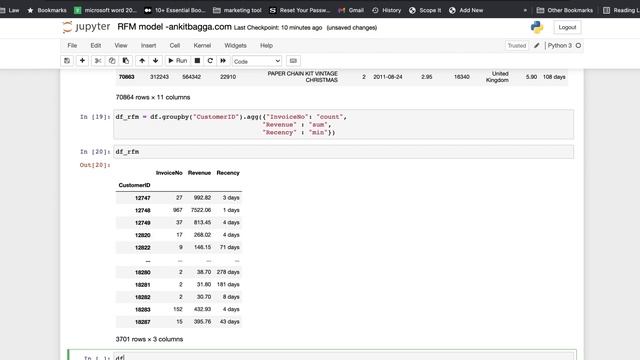The image size is (640, 360).
Task: Expand the bookmarks overflow chevron
Action: (525, 10)
